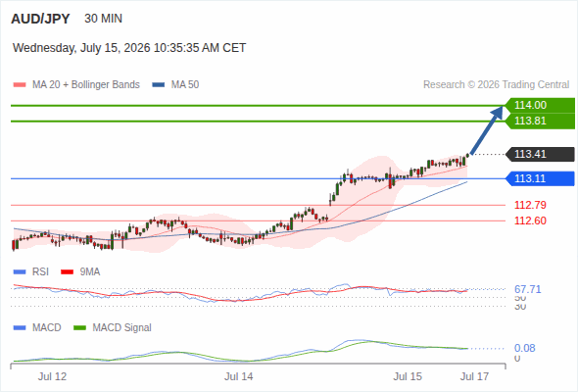This screenshot has height=392, width=578.
Task: Click the MACD blue legend marker
Action: tap(20, 328)
